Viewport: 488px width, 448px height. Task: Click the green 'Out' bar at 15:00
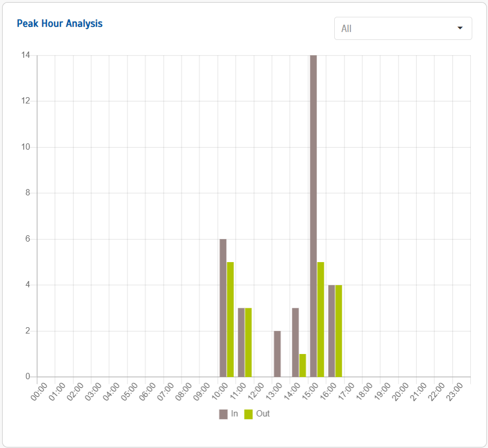tap(321, 319)
